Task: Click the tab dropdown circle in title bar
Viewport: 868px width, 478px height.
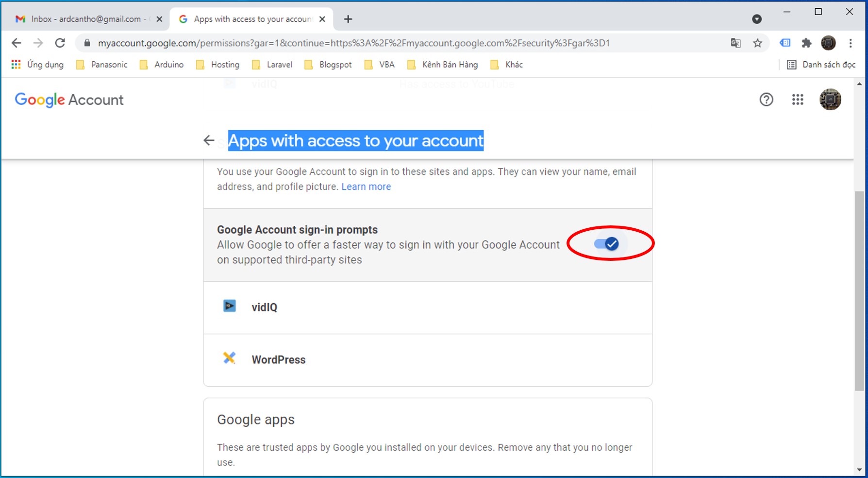Action: click(756, 19)
